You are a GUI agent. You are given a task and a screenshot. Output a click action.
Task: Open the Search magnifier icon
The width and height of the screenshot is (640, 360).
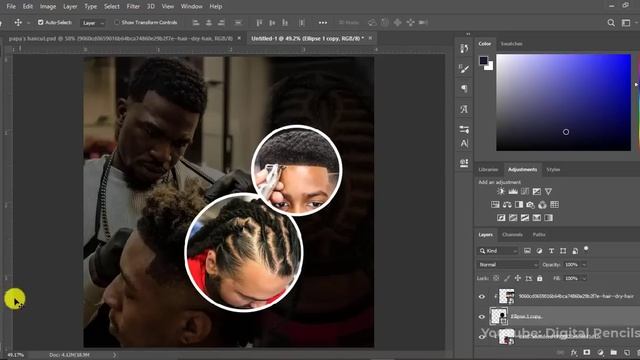pos(611,23)
